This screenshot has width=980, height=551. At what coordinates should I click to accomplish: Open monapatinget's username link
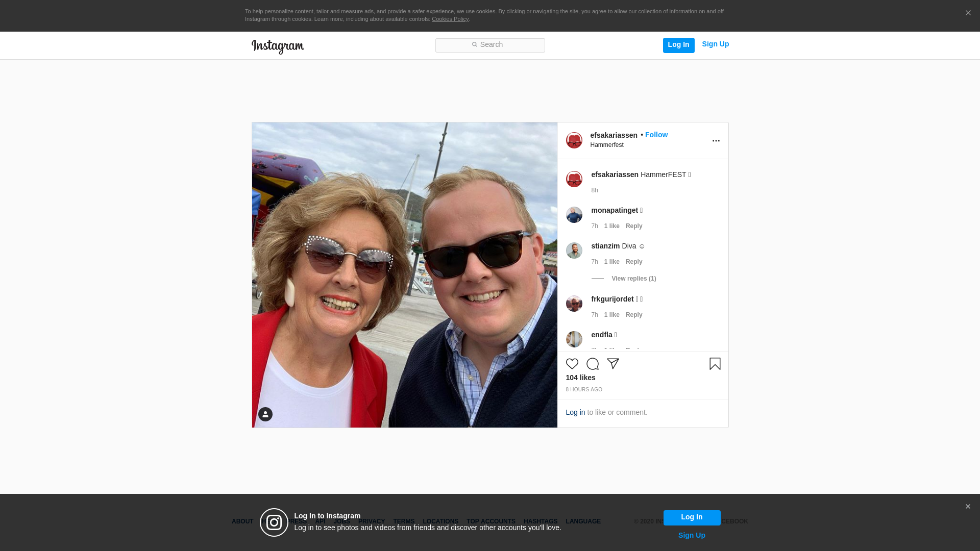(x=615, y=210)
